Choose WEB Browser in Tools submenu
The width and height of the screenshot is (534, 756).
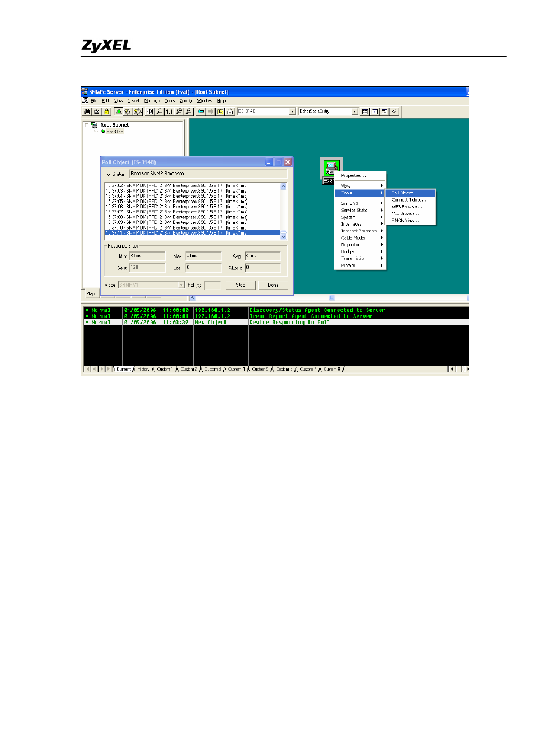pyautogui.click(x=410, y=207)
